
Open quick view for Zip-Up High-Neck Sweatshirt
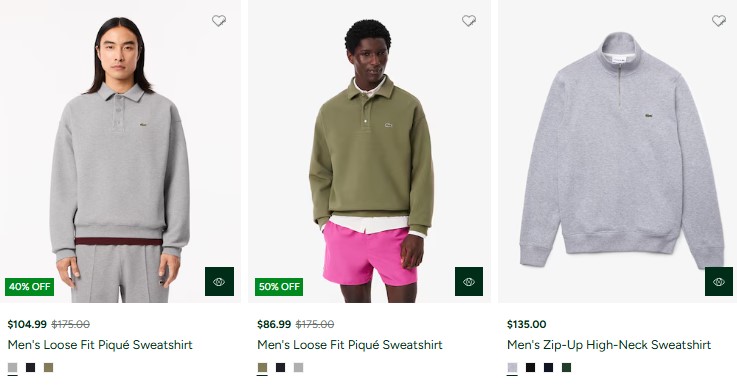719,282
